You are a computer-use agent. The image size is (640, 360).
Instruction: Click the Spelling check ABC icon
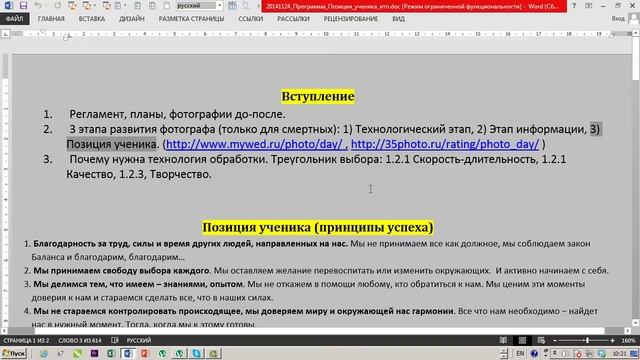pyautogui.click(x=232, y=5)
